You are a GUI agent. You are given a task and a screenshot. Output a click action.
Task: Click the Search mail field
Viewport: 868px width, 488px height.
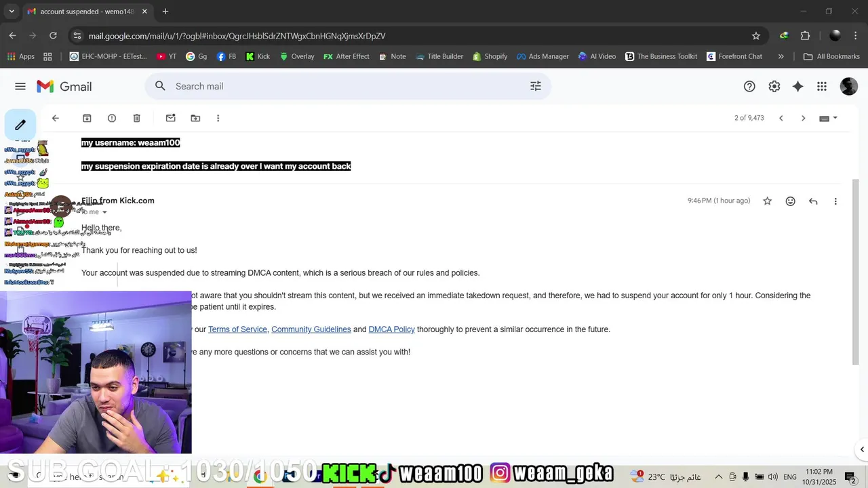tap(348, 86)
